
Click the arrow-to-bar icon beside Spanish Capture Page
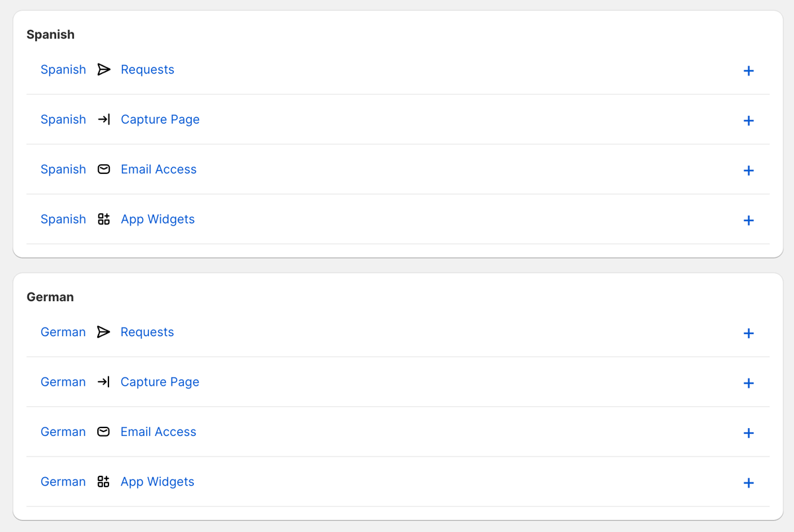coord(103,120)
